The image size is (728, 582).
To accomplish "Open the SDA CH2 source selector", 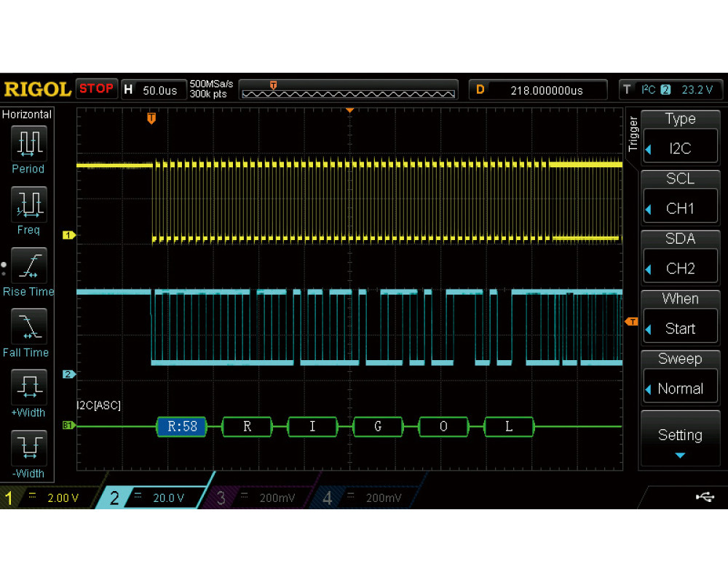I will pyautogui.click(x=680, y=257).
